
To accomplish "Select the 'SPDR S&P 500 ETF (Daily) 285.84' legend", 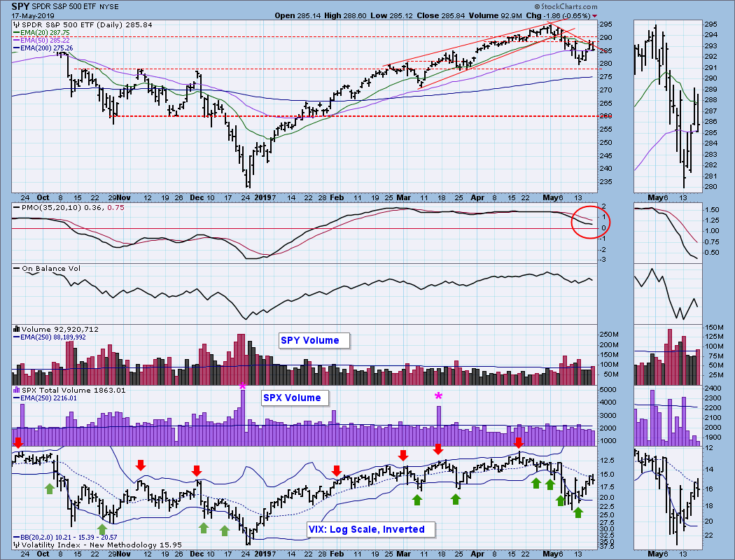I will [87, 24].
